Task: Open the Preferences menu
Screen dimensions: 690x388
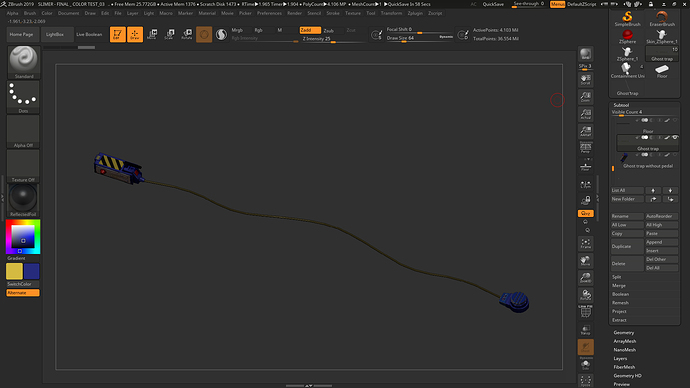Action: 269,13
